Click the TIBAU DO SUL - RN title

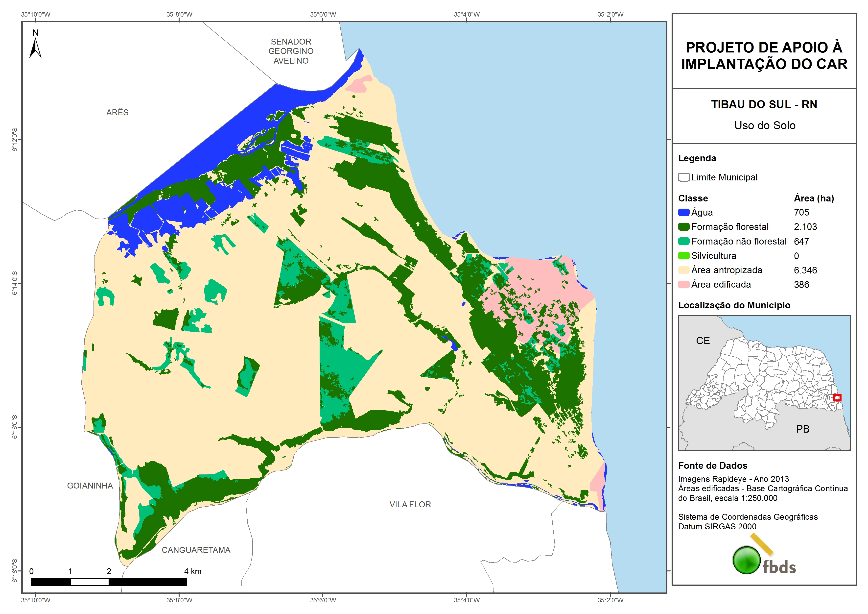tap(764, 104)
